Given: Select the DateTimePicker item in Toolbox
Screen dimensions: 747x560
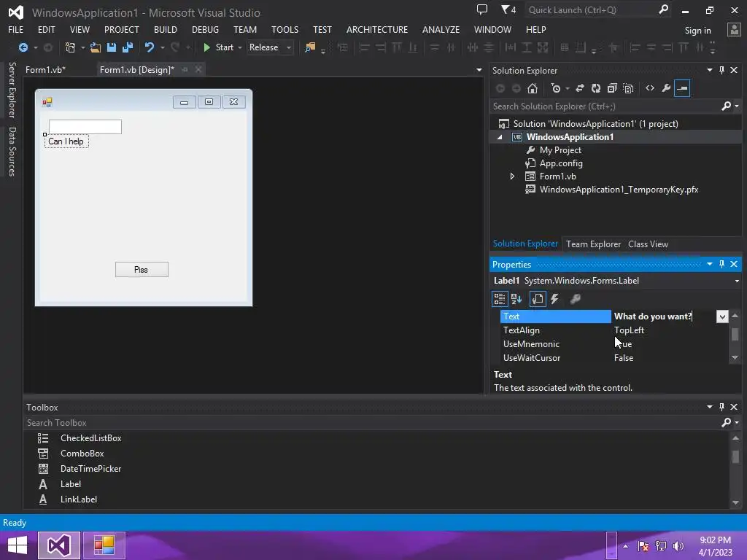Looking at the screenshot, I should [90, 469].
